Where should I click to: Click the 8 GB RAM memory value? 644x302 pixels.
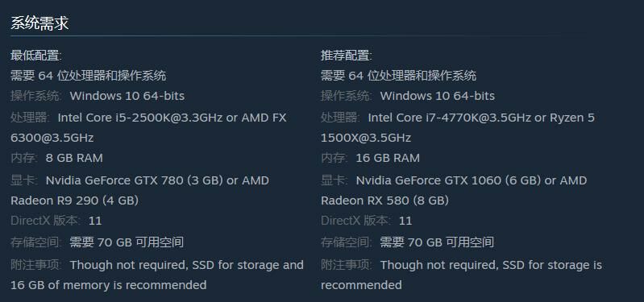pyautogui.click(x=74, y=158)
